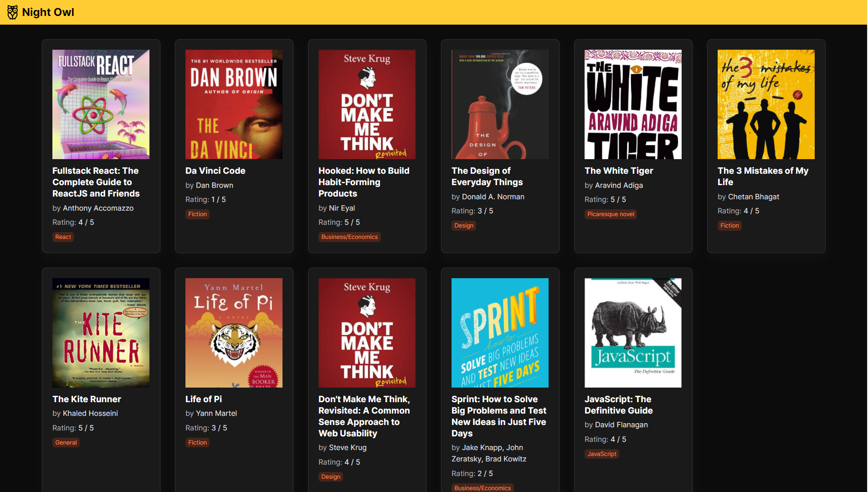Click 'The White Tiger' title
The width and height of the screenshot is (868, 492).
coord(619,171)
